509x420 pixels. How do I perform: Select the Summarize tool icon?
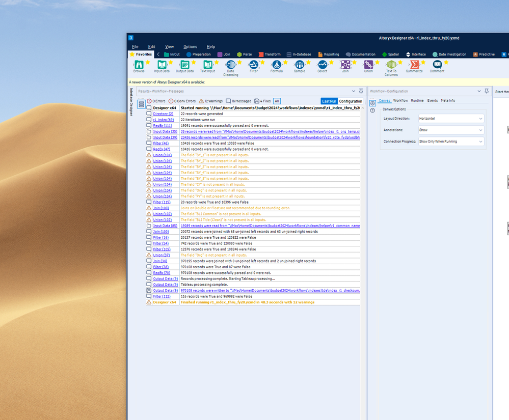[414, 65]
